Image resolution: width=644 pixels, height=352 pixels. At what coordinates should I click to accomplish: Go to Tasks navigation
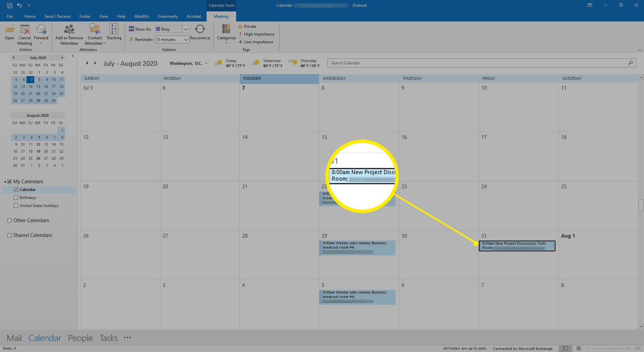point(108,338)
